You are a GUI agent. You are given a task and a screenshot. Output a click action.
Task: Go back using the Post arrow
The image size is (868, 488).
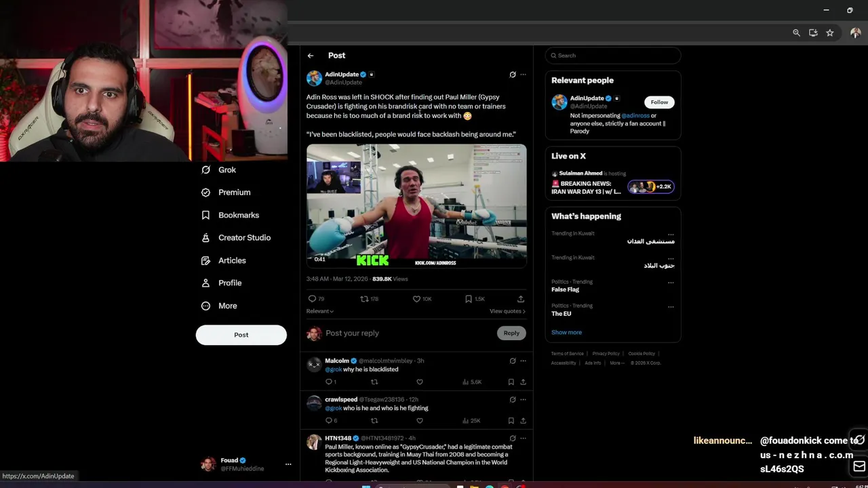[311, 56]
